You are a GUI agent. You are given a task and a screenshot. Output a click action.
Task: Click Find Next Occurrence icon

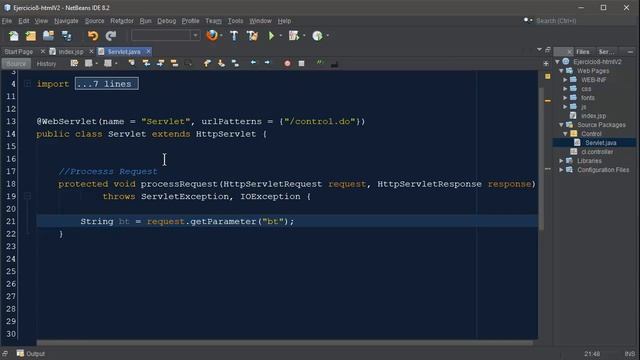point(160,63)
